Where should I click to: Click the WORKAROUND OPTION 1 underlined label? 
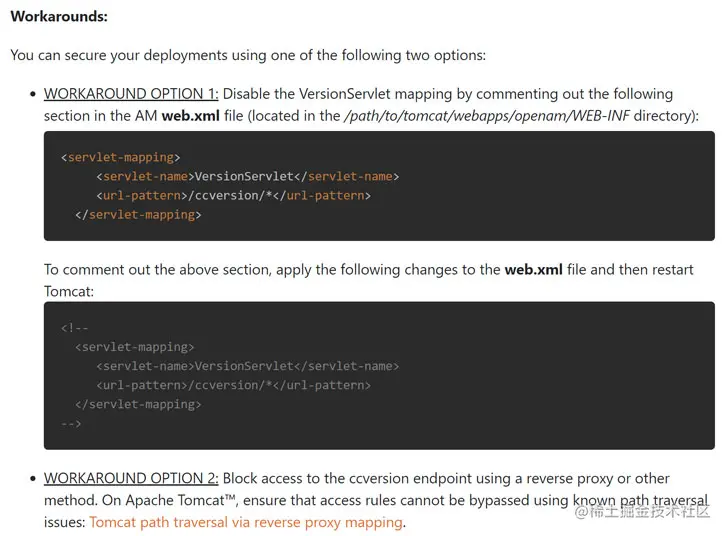coord(131,94)
